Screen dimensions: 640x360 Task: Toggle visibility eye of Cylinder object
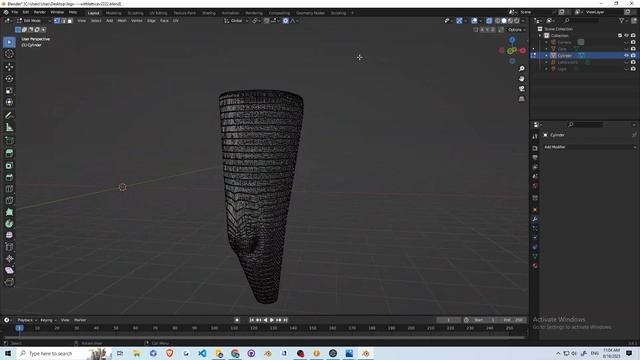[626, 56]
